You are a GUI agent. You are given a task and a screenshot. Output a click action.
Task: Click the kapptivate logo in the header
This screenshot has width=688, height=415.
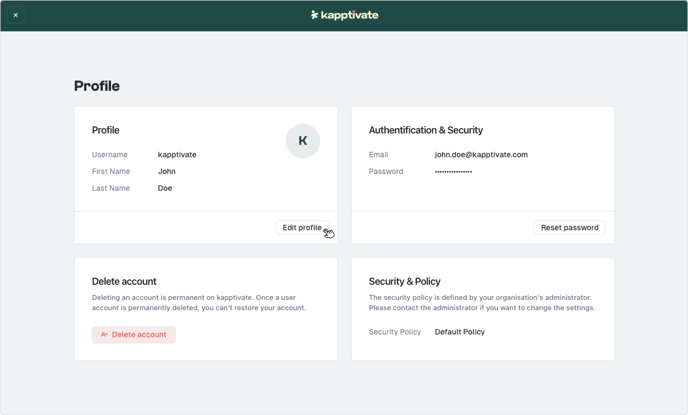coord(344,15)
